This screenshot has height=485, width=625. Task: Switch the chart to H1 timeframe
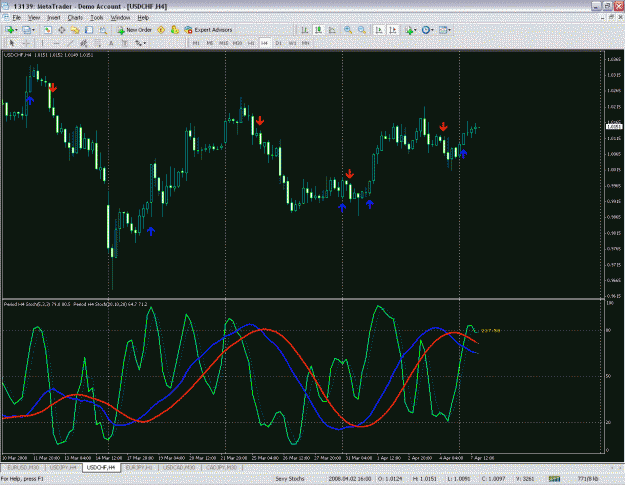(251, 43)
